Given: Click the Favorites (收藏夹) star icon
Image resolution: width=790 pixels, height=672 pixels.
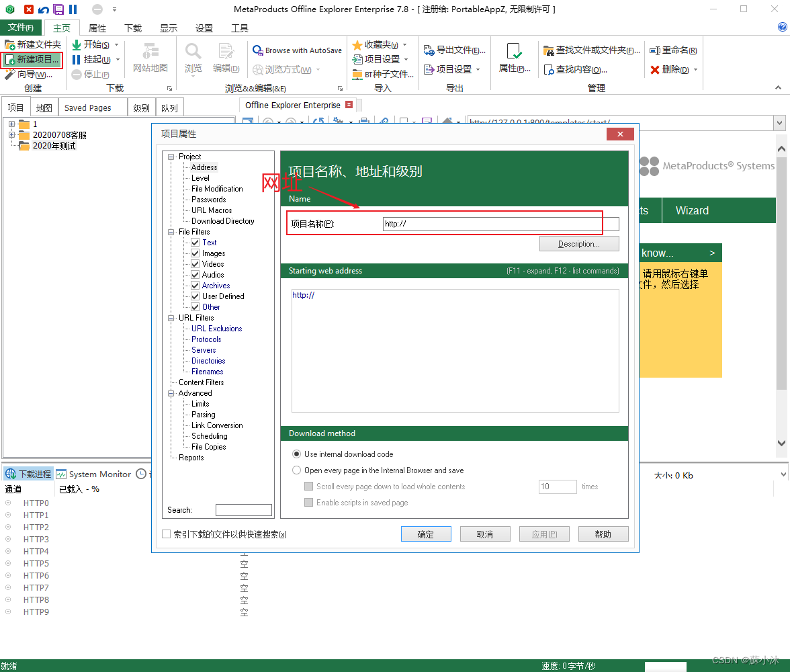Looking at the screenshot, I should (357, 45).
